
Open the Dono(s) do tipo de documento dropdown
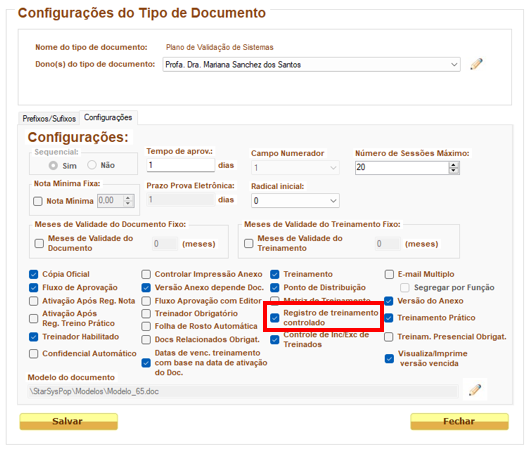pos(311,64)
